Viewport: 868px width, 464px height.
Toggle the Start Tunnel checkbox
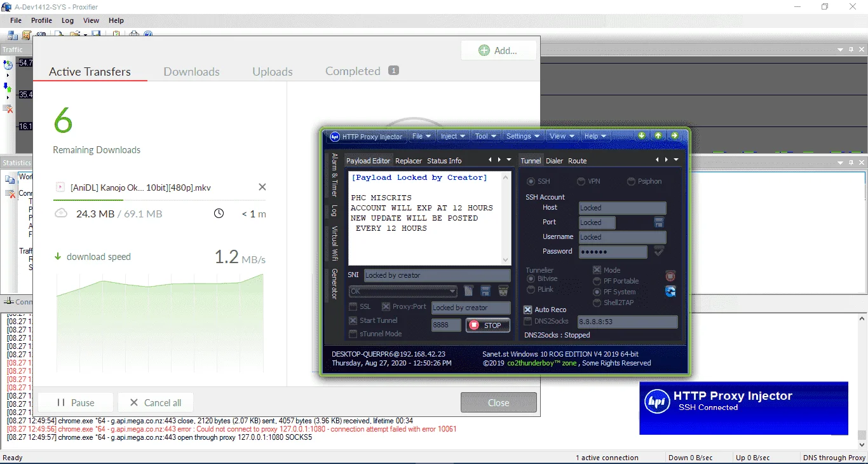[x=353, y=320]
